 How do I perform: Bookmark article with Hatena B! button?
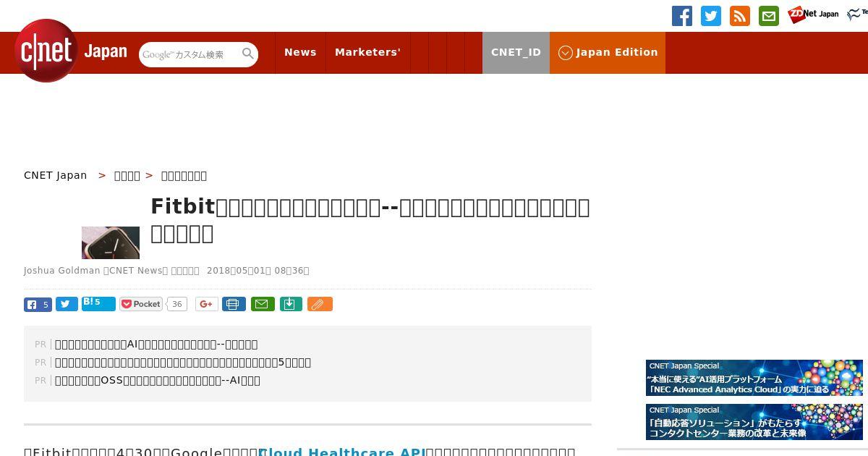pyautogui.click(x=98, y=303)
